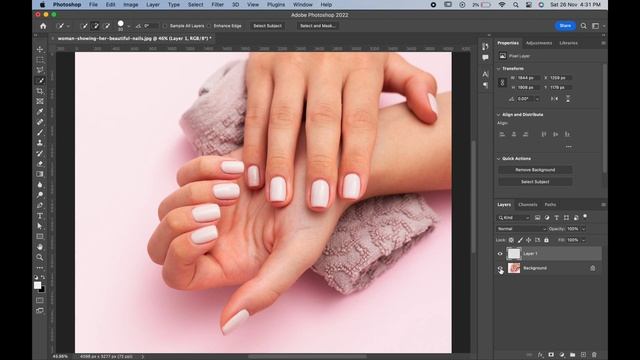Select the Pen tool

[x=40, y=205]
